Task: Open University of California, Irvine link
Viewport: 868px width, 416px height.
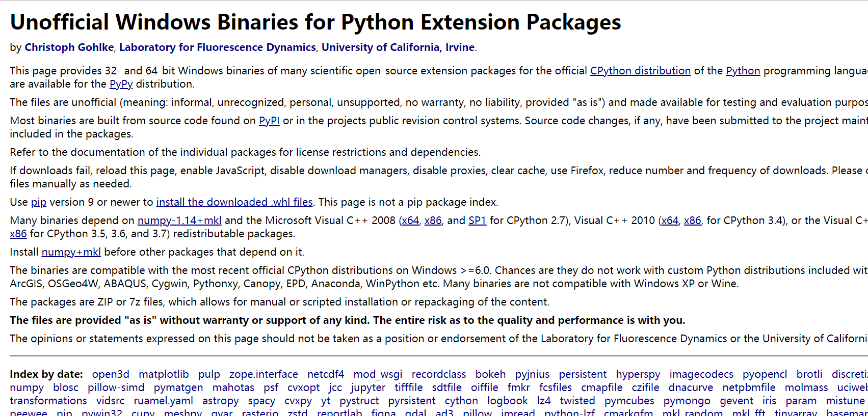Action: [x=398, y=47]
